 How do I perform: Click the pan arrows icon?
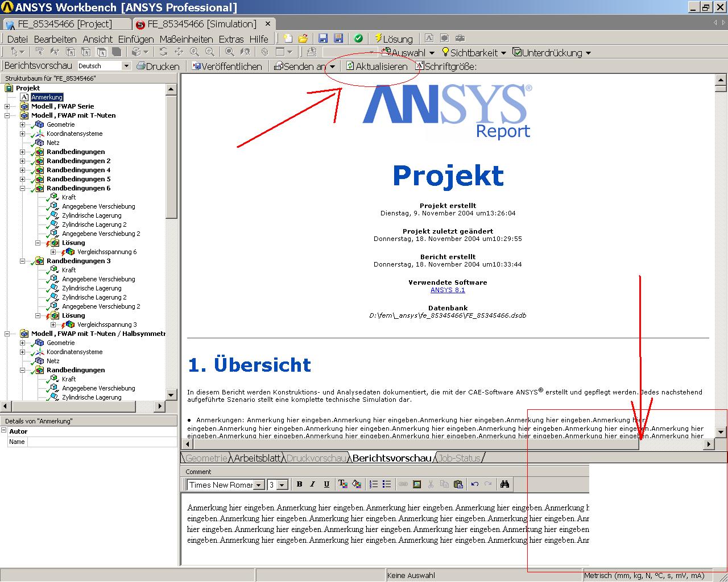point(179,52)
